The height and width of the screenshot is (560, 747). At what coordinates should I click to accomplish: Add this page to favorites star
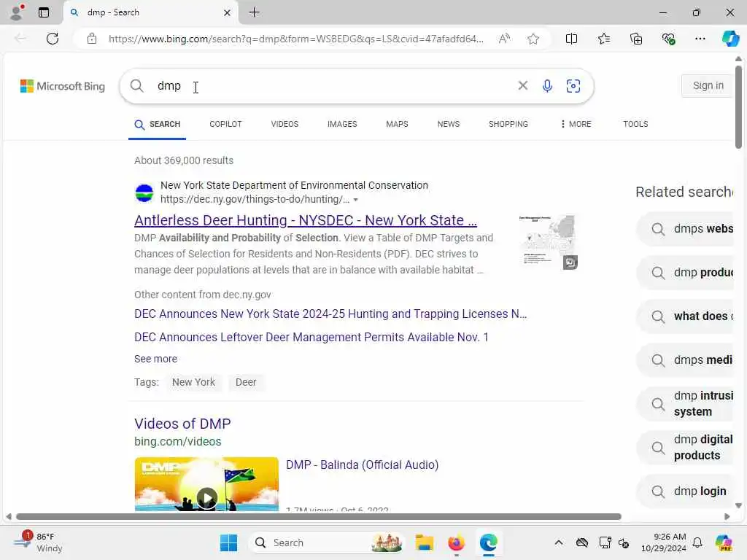point(533,39)
